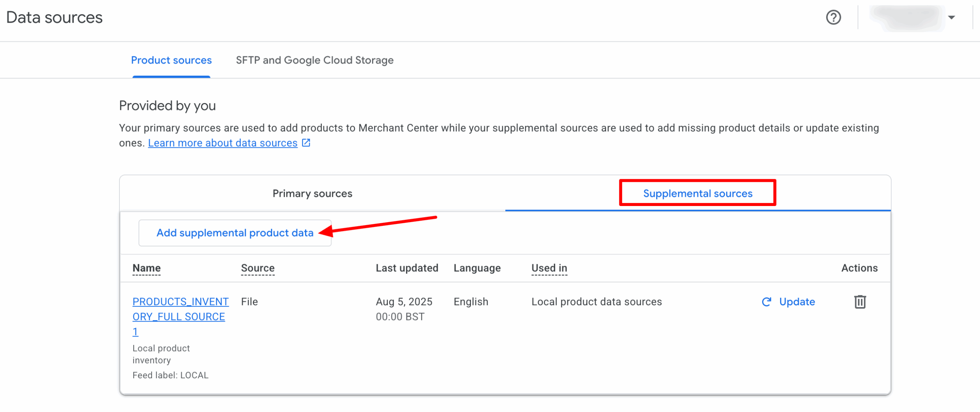Click the Update text button

(797, 302)
